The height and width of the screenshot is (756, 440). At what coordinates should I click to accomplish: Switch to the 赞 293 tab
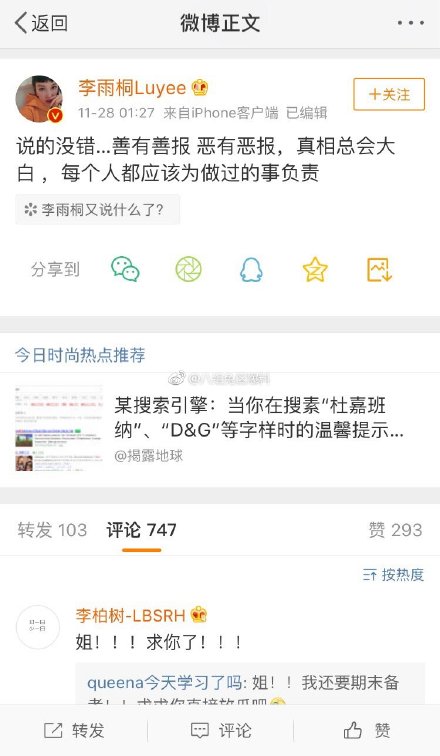395,530
